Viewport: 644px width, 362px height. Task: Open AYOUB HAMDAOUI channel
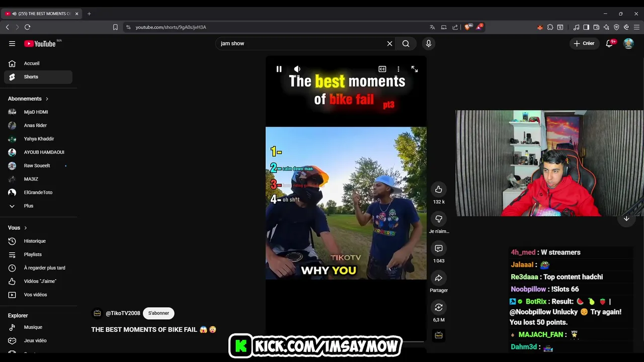coord(38,152)
